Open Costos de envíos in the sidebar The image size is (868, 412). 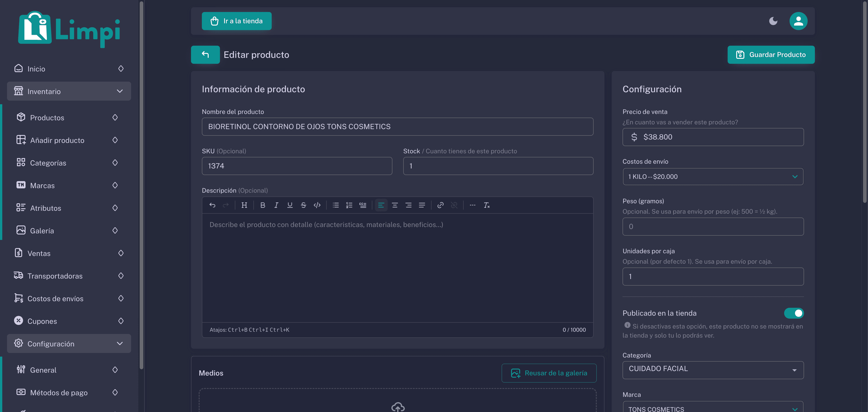tap(69, 298)
